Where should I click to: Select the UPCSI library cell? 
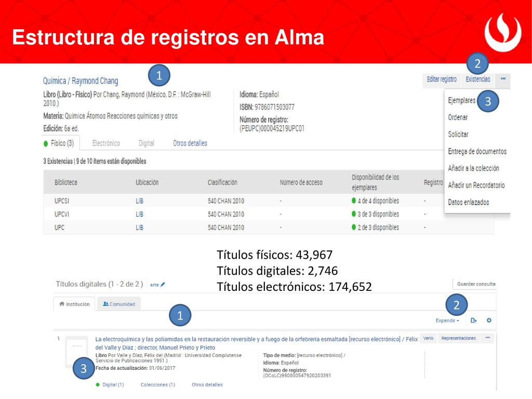click(x=62, y=201)
